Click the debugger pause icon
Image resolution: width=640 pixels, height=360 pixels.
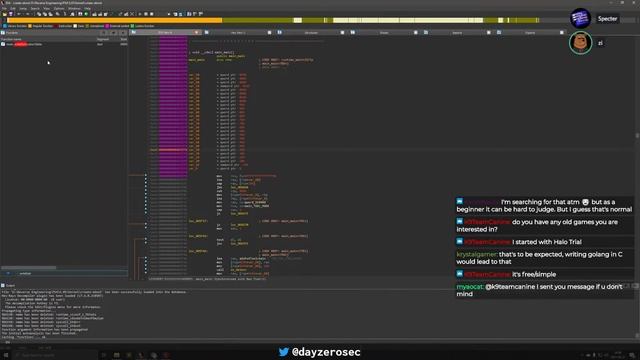[x=146, y=14]
